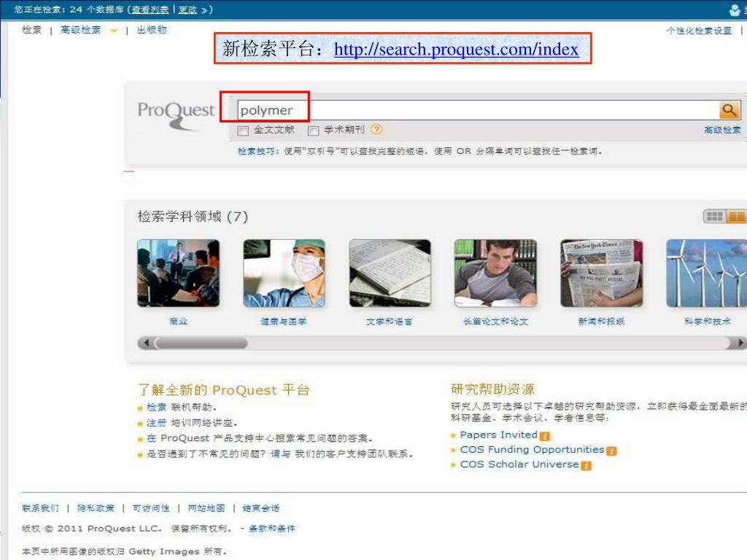
Task: Click the 检索技巧 search tips link
Action: (x=258, y=151)
